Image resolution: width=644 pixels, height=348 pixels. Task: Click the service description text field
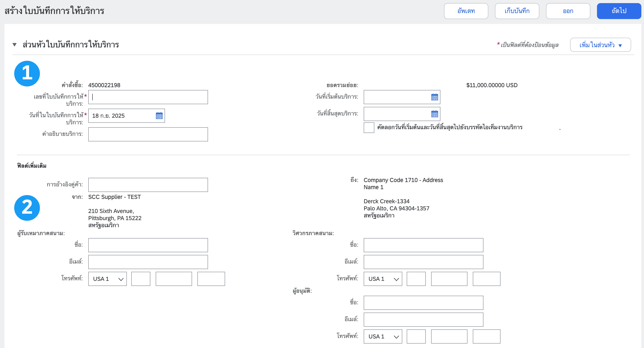148,134
